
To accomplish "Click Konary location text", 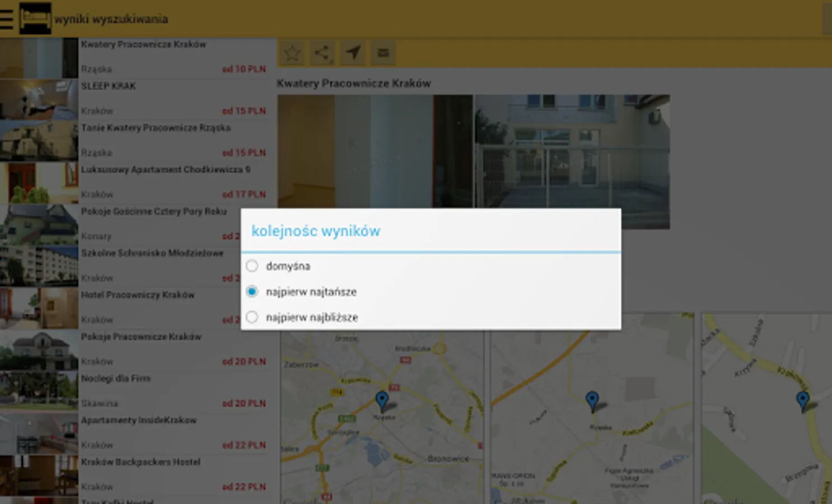I will [x=96, y=236].
